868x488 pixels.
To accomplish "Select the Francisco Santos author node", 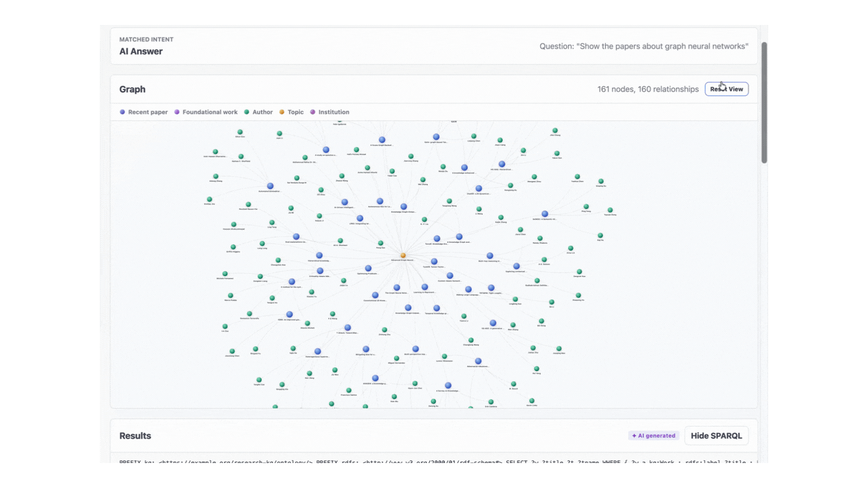I will (349, 390).
